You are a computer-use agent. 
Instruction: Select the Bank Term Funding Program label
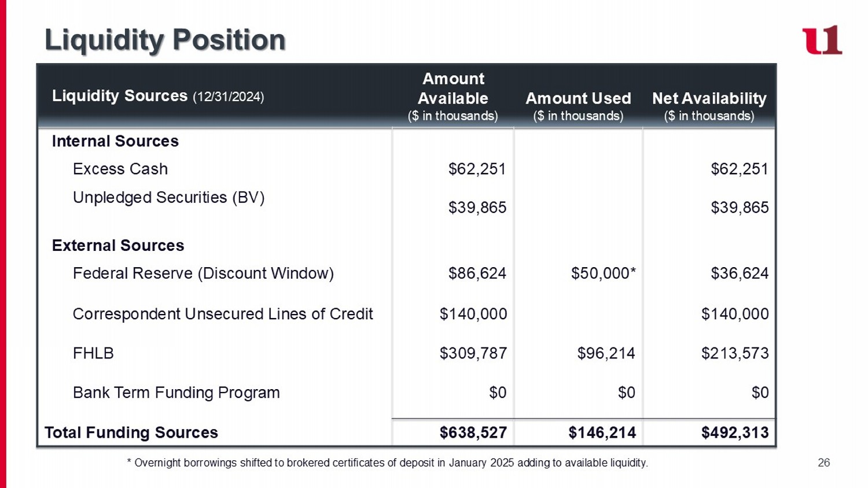[x=176, y=393]
